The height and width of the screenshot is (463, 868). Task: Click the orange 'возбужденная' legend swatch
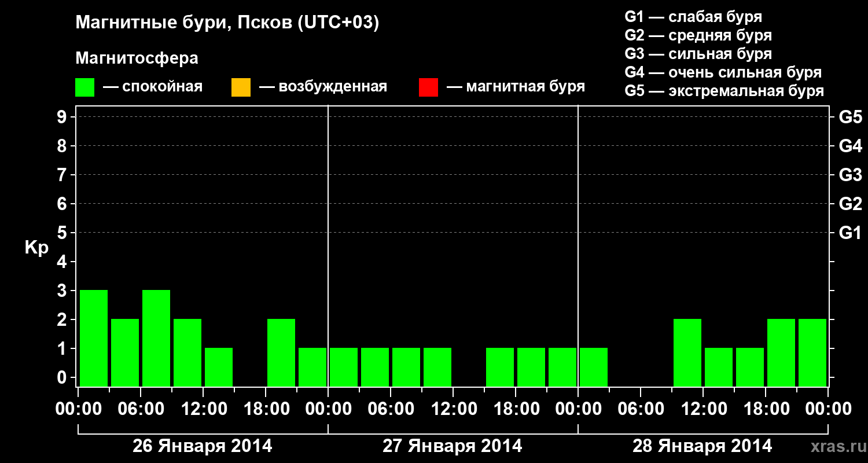pos(241,87)
